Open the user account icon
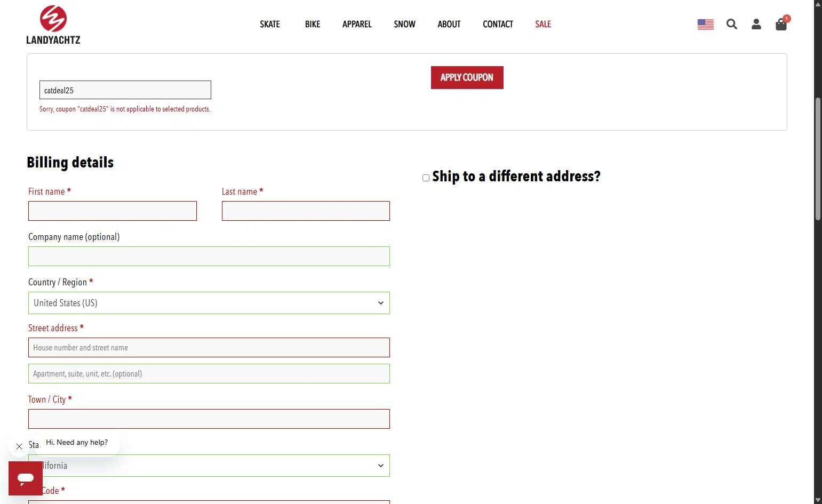Screen dimensions: 822x504 pos(756,24)
